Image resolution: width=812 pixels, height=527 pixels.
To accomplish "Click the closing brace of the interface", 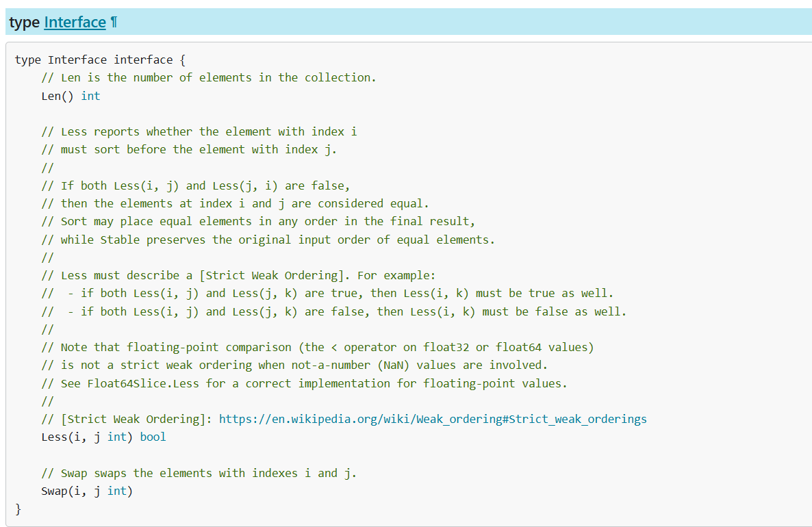I will (18, 509).
